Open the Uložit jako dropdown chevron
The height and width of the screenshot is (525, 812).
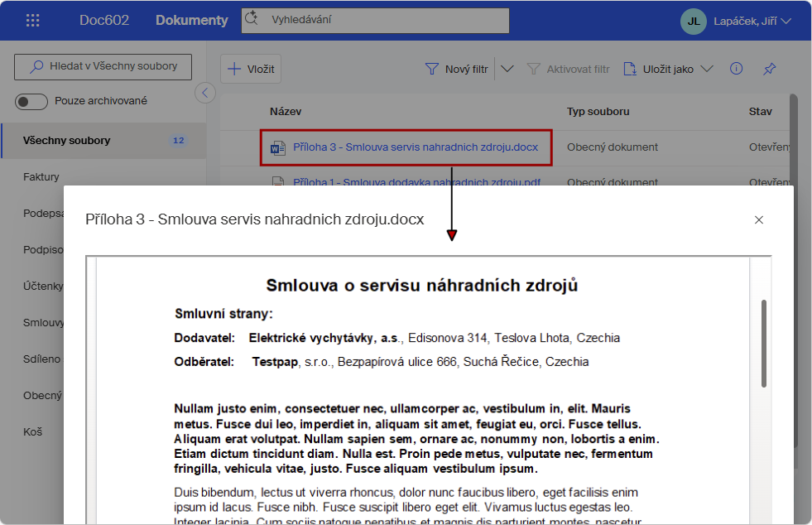[707, 69]
